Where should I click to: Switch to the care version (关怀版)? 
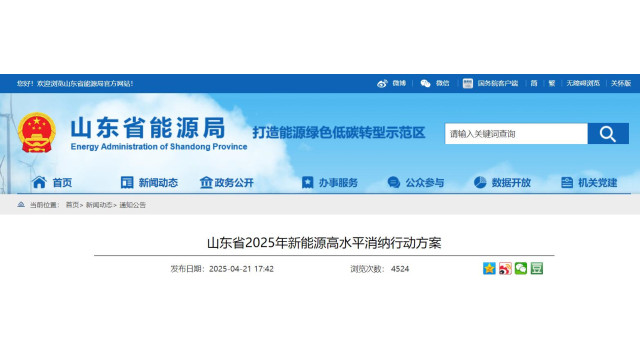621,83
